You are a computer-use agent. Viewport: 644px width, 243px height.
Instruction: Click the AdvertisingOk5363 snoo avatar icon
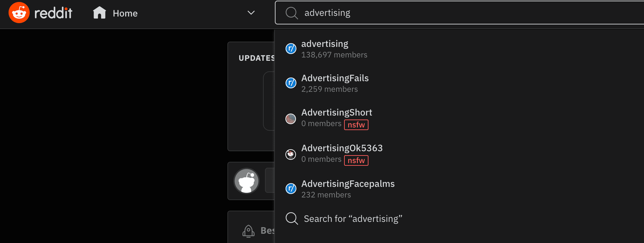(x=291, y=154)
